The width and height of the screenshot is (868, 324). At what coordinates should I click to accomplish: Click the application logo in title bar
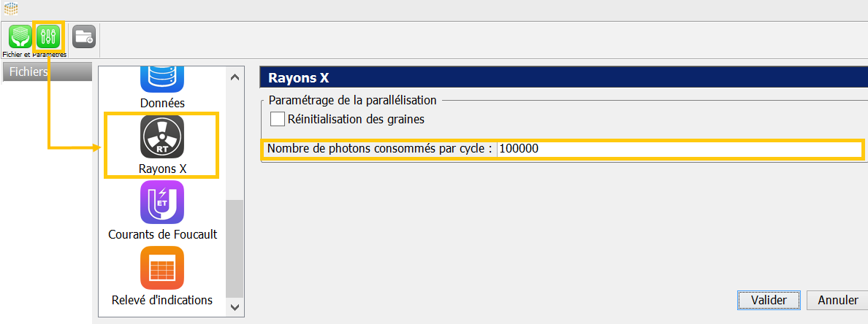[11, 9]
